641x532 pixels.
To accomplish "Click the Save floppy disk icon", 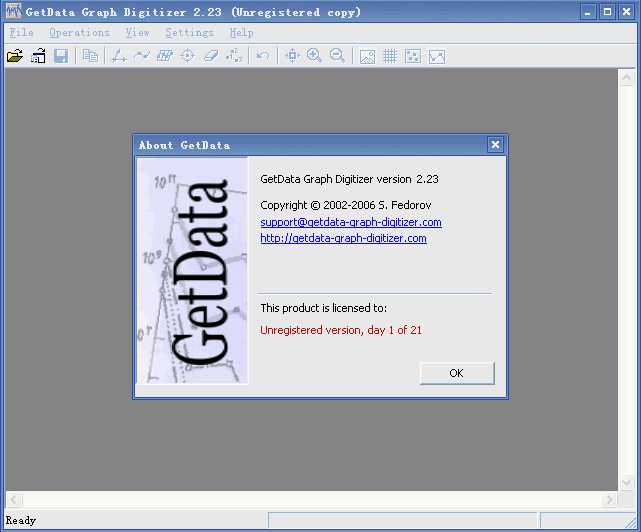I will click(61, 56).
